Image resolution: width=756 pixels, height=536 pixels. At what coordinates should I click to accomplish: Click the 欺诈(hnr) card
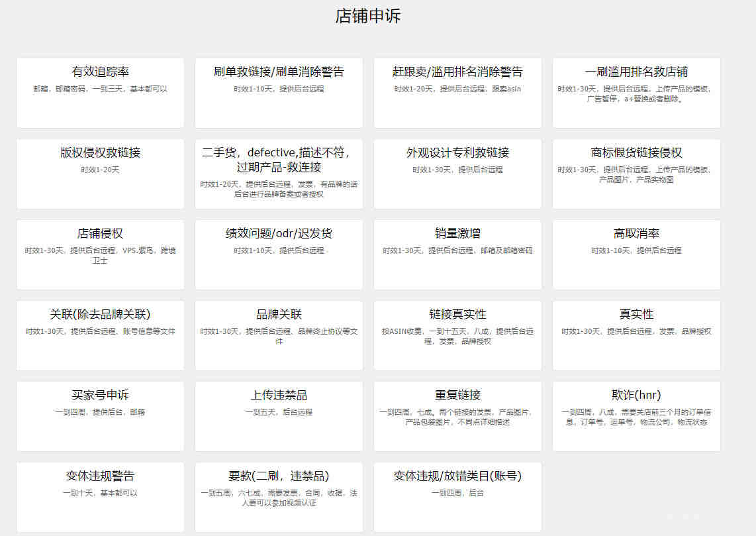[636, 416]
